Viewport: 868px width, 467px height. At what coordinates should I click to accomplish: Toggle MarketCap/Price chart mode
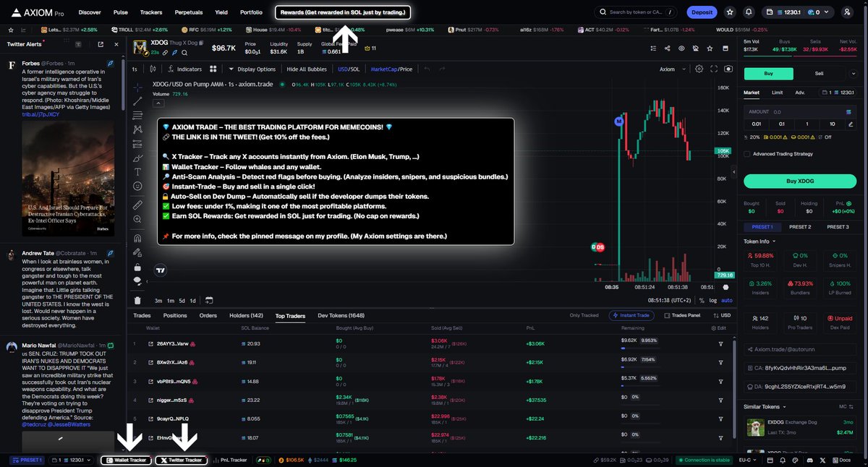click(391, 69)
